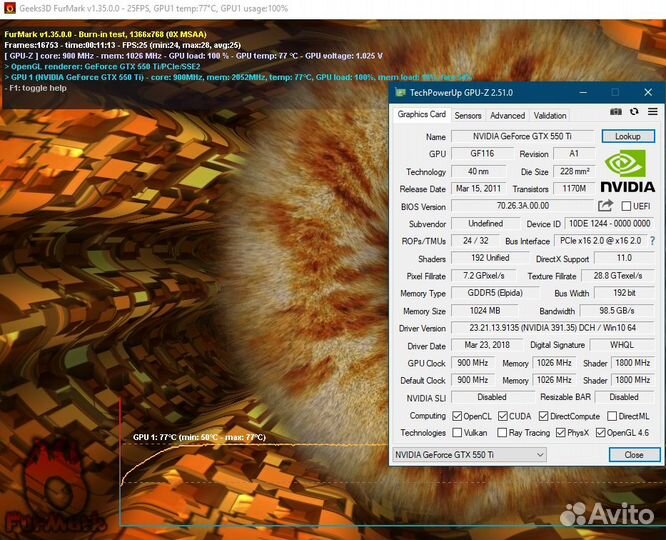666x540 pixels.
Task: Close GPU-Z with the title bar X
Action: 648,92
